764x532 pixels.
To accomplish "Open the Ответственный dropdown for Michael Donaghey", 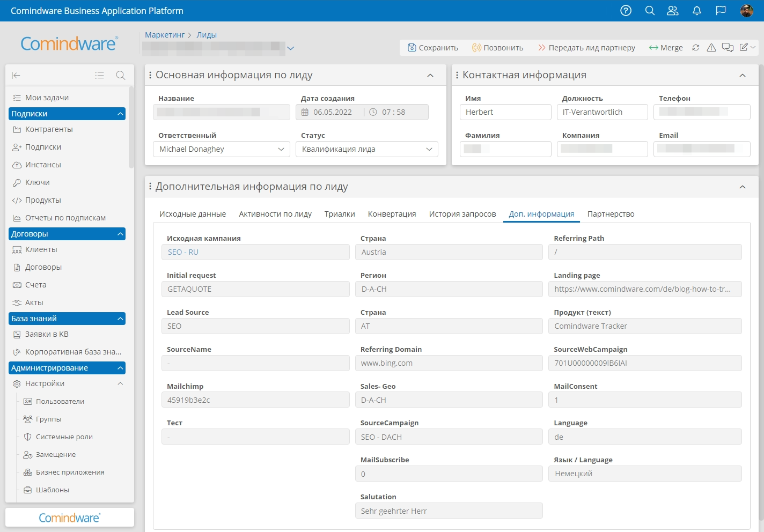I will [x=281, y=149].
